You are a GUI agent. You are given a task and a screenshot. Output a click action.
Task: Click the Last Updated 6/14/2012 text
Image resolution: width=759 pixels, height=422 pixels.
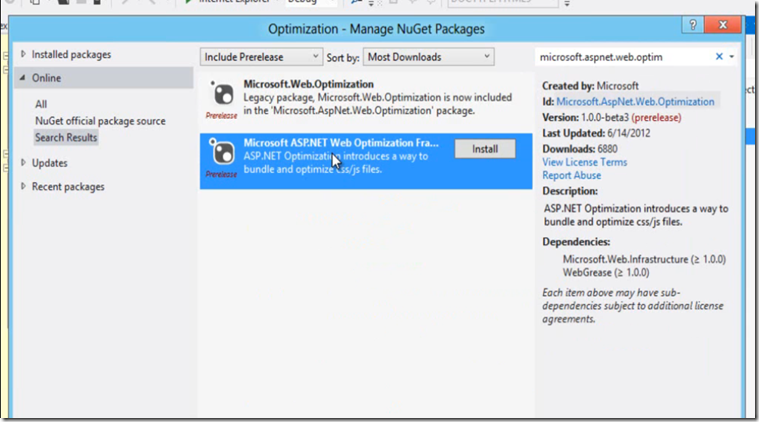596,133
